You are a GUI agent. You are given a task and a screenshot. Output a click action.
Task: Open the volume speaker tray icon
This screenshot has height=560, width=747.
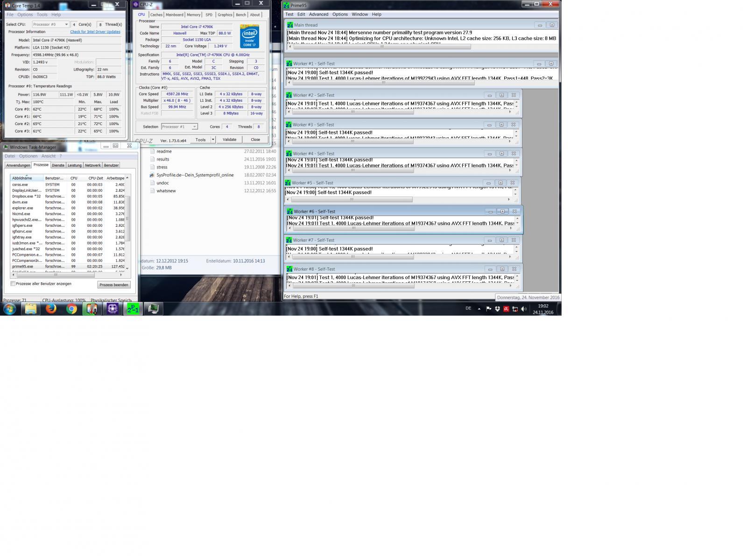524,309
